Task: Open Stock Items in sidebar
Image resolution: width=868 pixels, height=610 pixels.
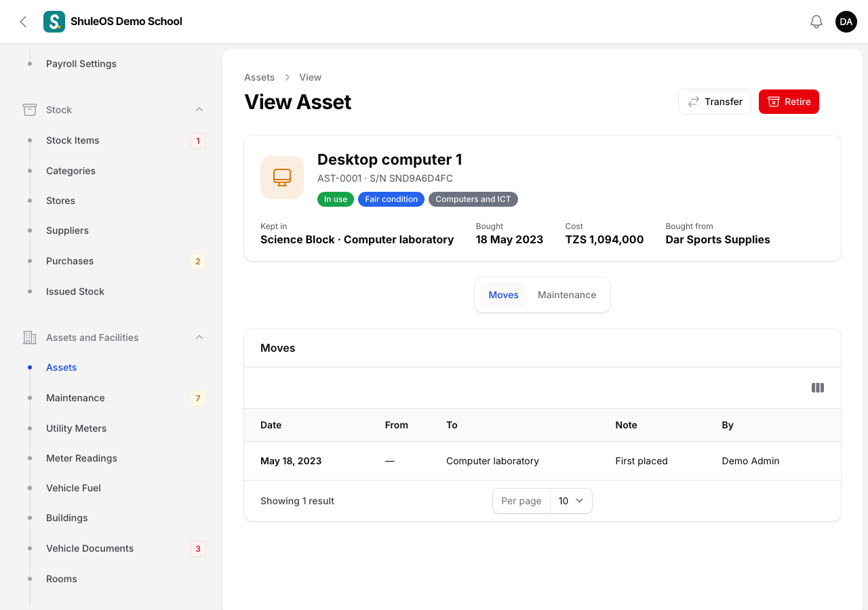Action: coord(73,140)
